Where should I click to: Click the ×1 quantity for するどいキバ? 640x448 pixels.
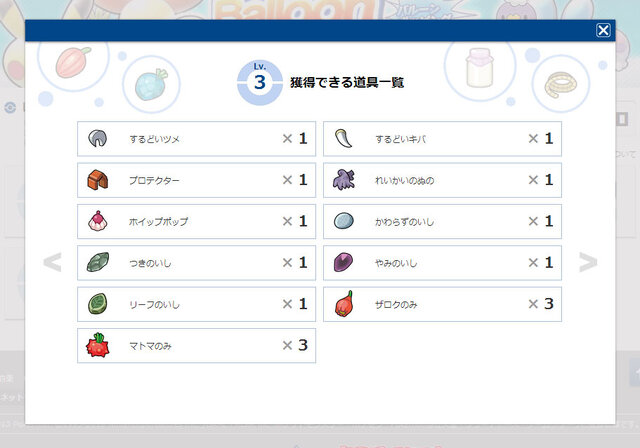[x=541, y=138]
